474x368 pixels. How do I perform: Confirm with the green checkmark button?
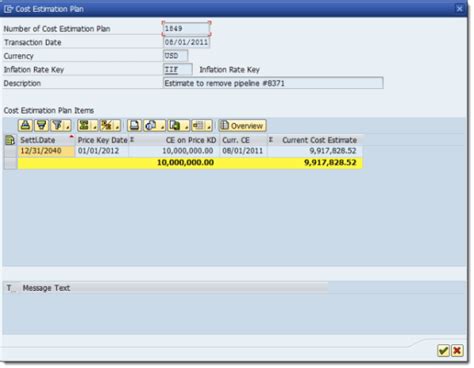coord(443,350)
